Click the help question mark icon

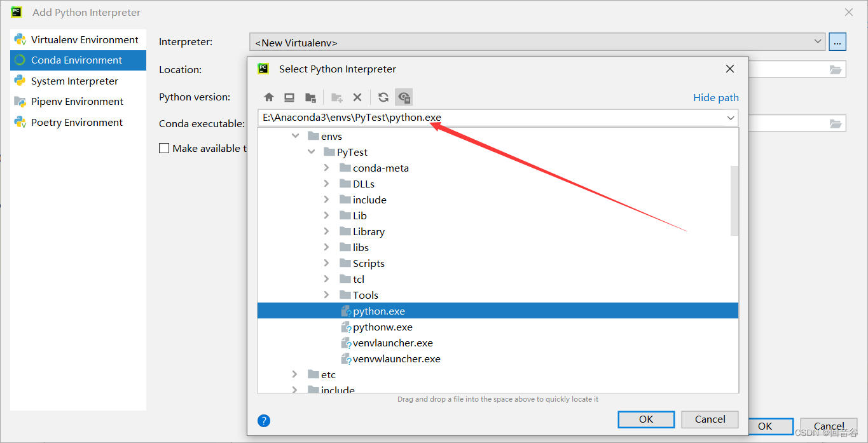pyautogui.click(x=264, y=421)
